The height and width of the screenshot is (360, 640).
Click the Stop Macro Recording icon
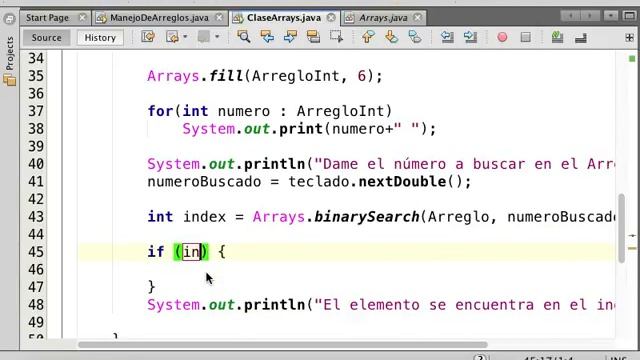[526, 37]
